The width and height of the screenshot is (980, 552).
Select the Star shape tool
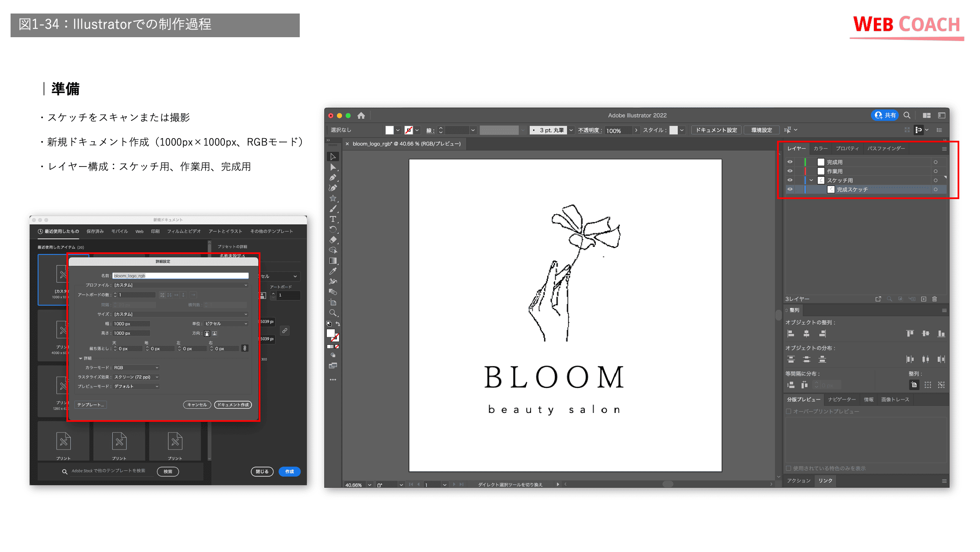[x=333, y=198]
